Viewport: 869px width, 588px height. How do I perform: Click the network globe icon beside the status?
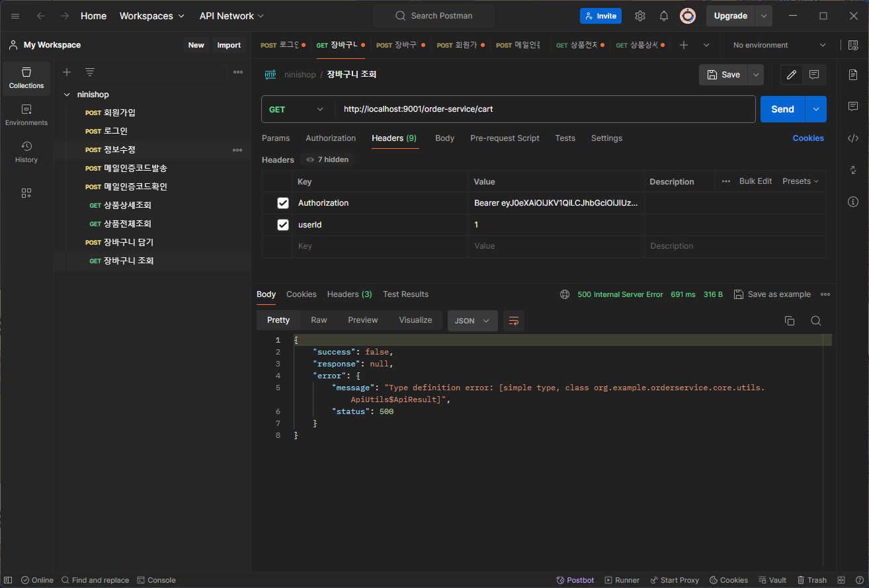pos(565,294)
